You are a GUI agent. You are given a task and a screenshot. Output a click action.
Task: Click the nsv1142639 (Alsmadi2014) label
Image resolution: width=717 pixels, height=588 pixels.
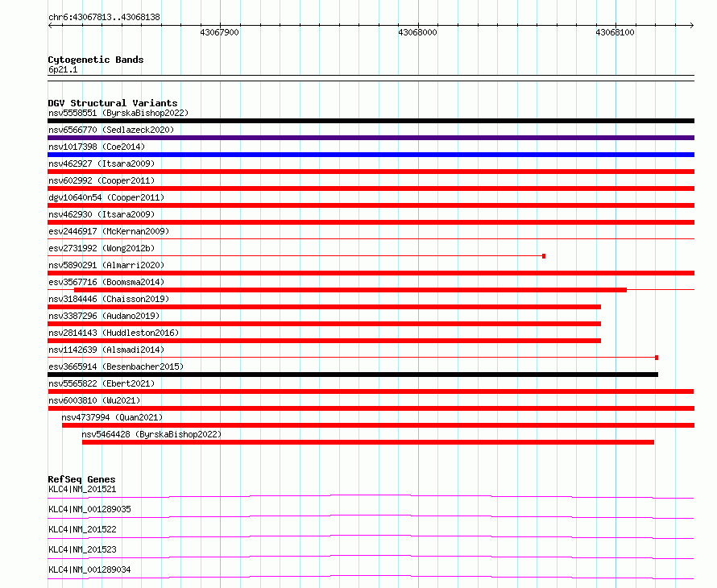pos(106,350)
